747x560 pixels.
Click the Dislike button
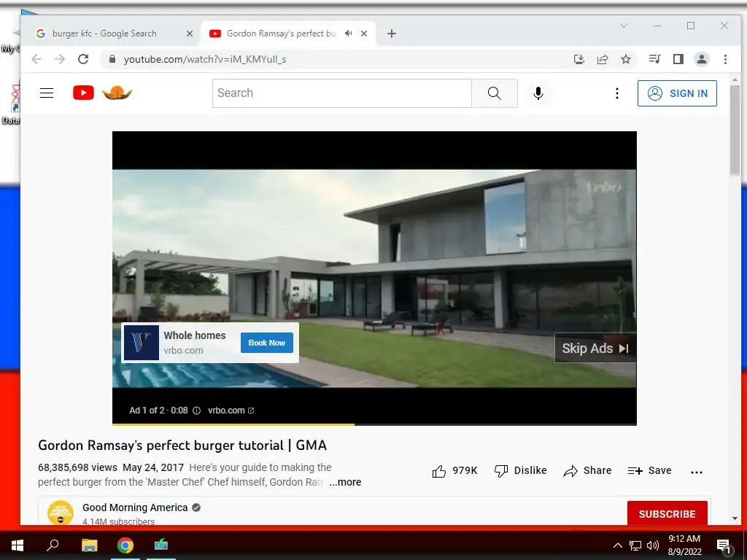click(x=521, y=471)
